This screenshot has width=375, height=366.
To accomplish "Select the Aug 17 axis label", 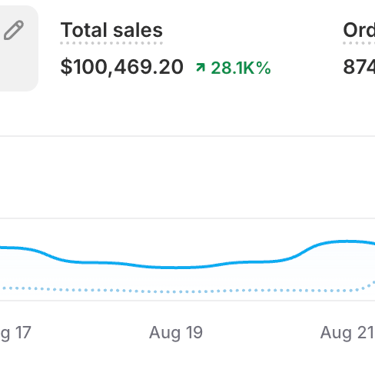I will [x=16, y=332].
